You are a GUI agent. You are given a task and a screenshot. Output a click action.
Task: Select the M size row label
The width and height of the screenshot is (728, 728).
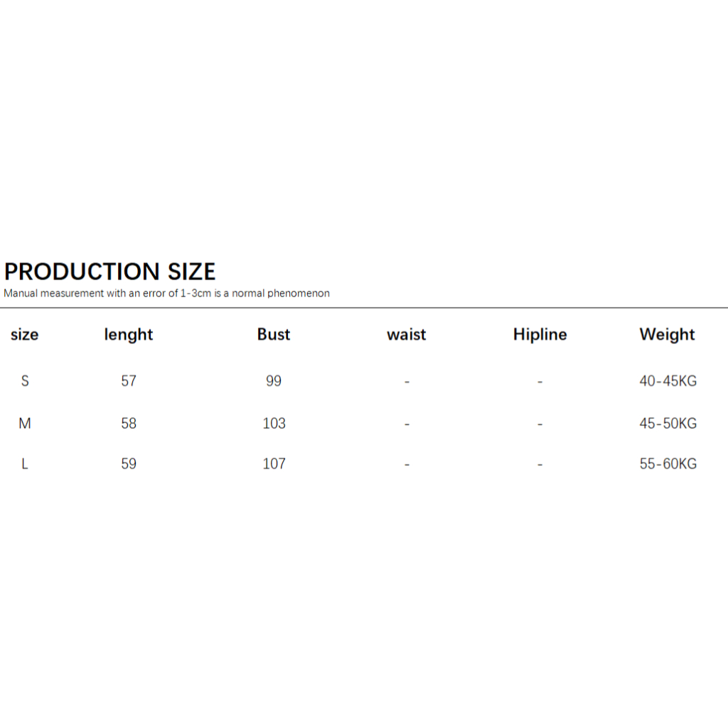click(25, 424)
